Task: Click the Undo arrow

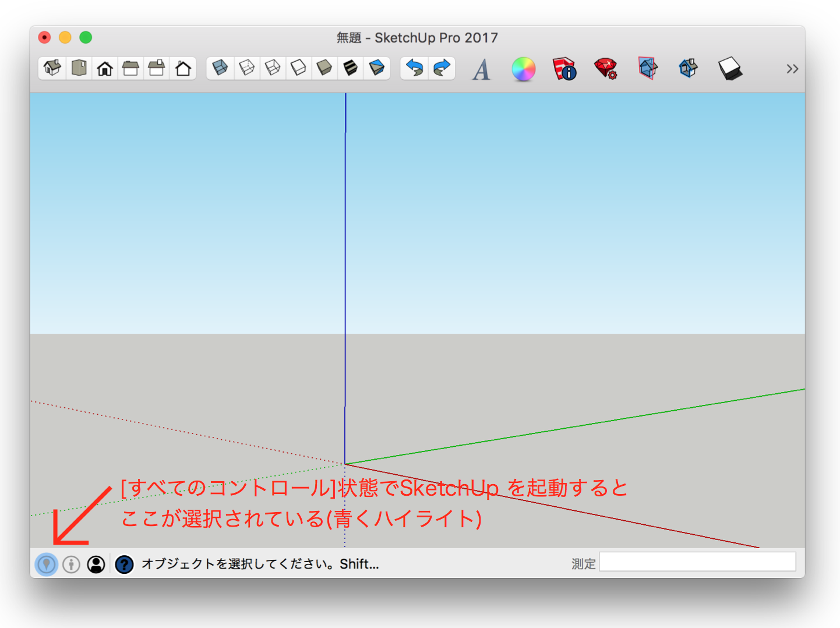Action: [x=414, y=68]
